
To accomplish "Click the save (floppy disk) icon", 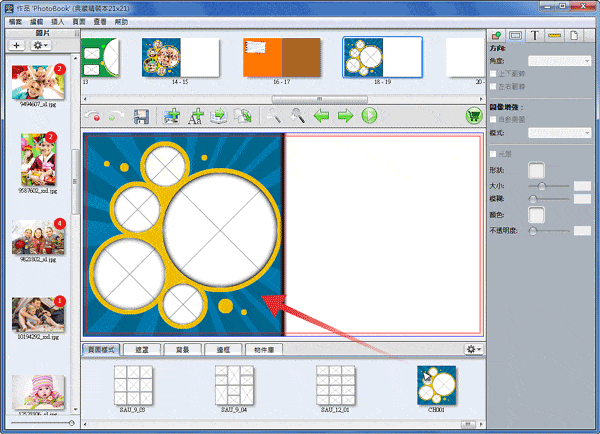I will tap(142, 116).
